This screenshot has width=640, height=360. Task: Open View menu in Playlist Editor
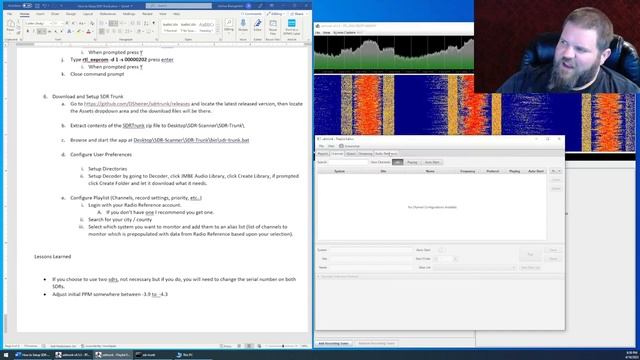331,146
